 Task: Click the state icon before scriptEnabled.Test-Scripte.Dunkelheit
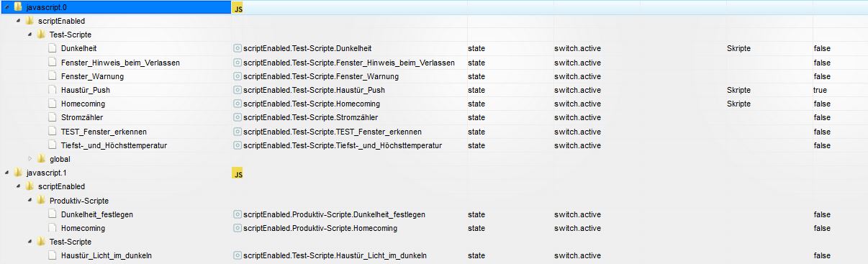pos(238,48)
